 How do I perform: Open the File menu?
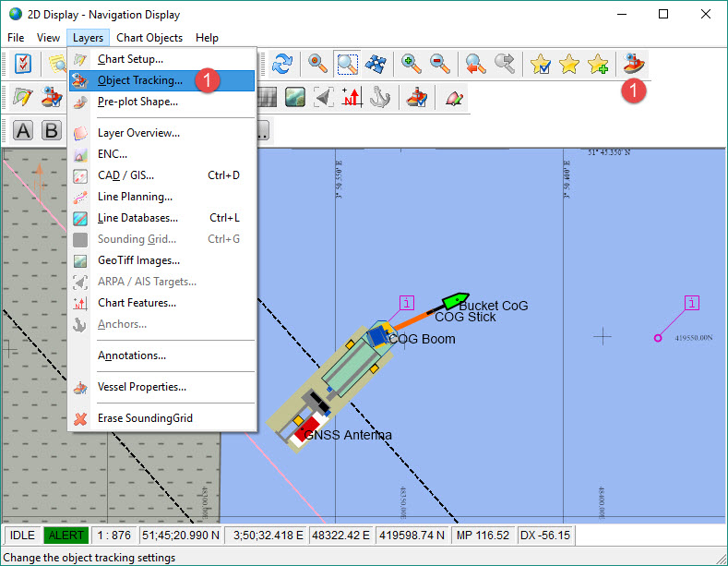tap(16, 38)
